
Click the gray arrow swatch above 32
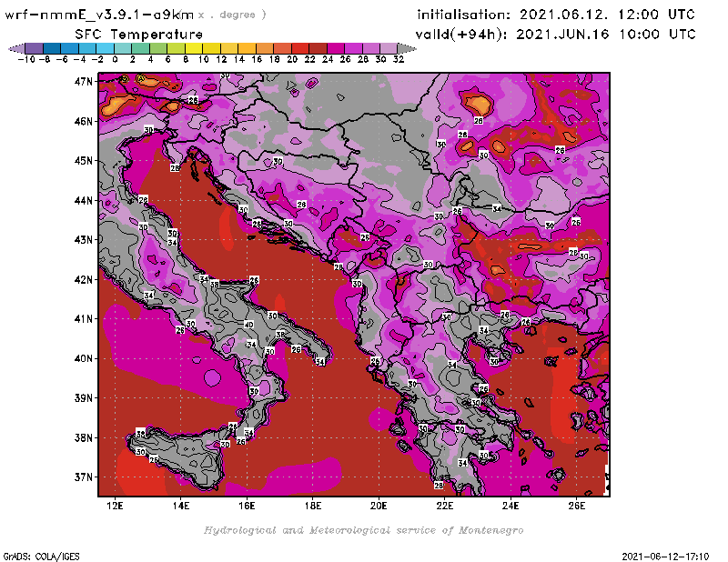(x=407, y=48)
